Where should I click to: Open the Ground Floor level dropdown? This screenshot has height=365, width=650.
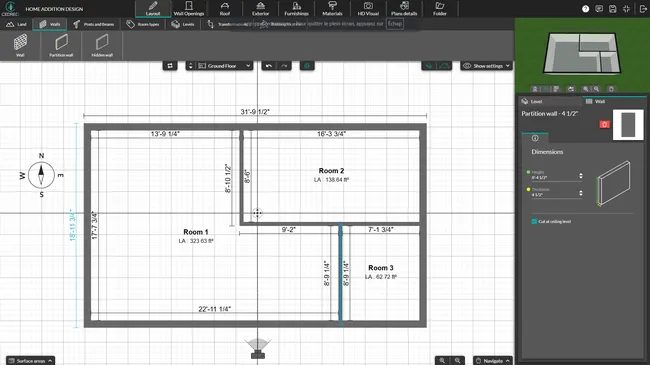[x=224, y=66]
